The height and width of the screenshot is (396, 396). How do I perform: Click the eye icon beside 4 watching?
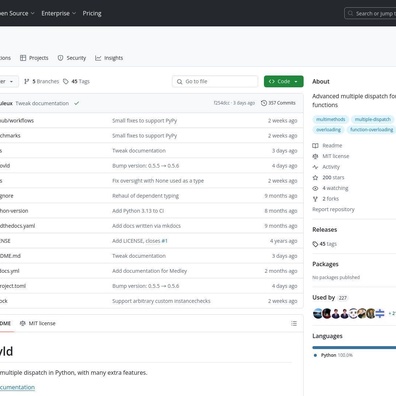(x=315, y=188)
